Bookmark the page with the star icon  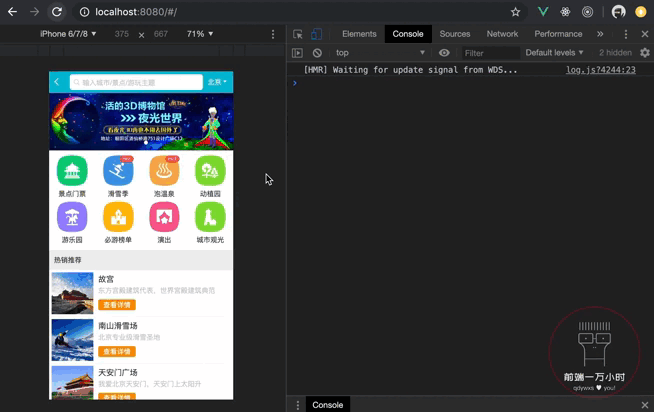(516, 12)
